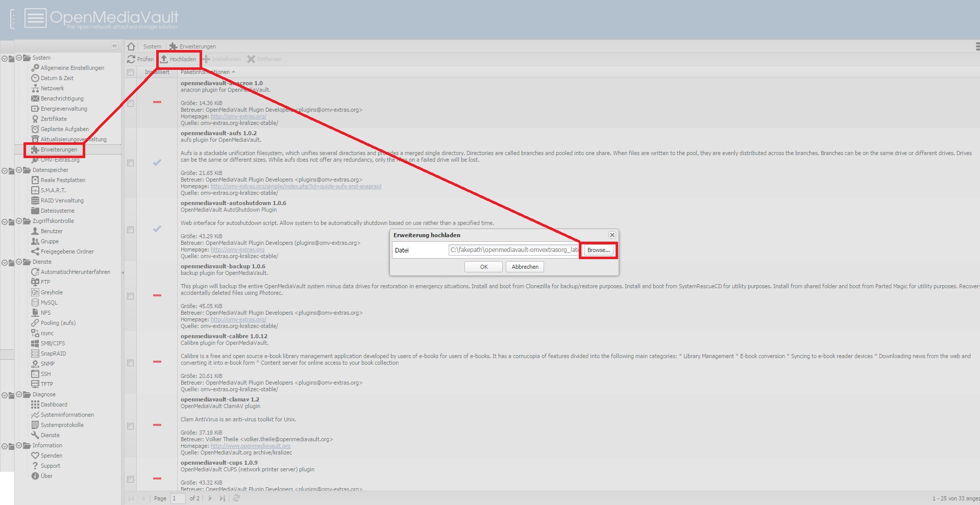Check the openmediavault-aufs row checkbox

pyautogui.click(x=131, y=163)
